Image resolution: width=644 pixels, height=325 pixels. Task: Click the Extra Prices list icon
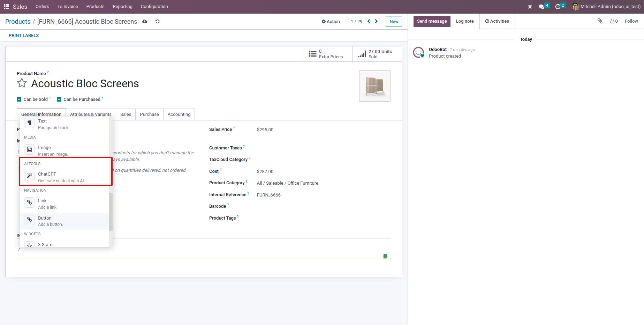[x=313, y=54]
